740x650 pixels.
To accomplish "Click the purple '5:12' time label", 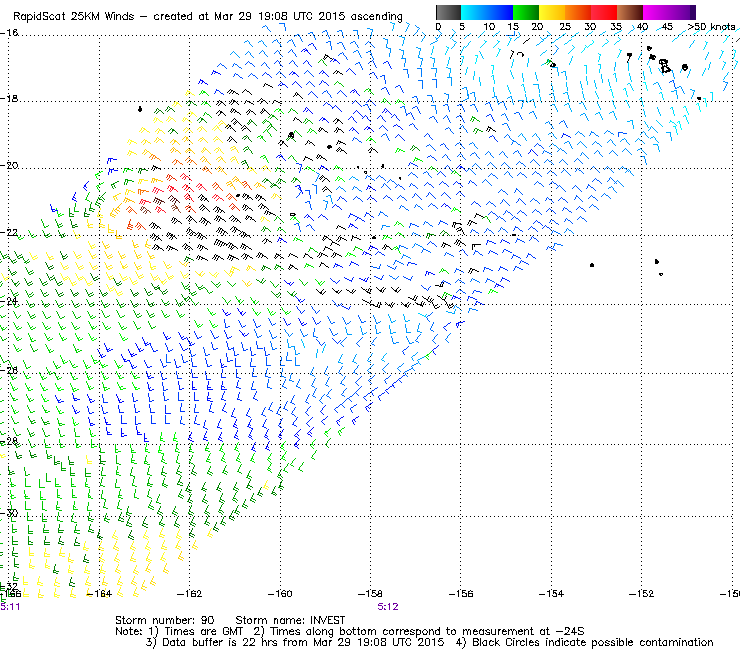I will point(388,607).
